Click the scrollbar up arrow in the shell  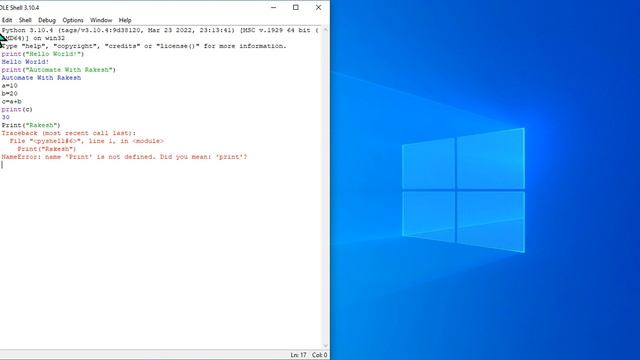point(325,30)
